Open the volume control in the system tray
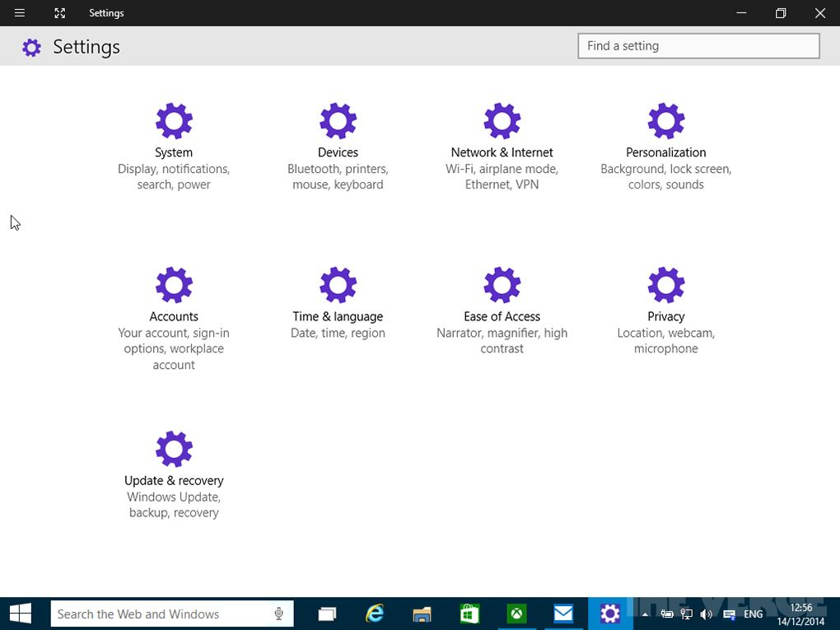This screenshot has height=630, width=840. coord(707,614)
